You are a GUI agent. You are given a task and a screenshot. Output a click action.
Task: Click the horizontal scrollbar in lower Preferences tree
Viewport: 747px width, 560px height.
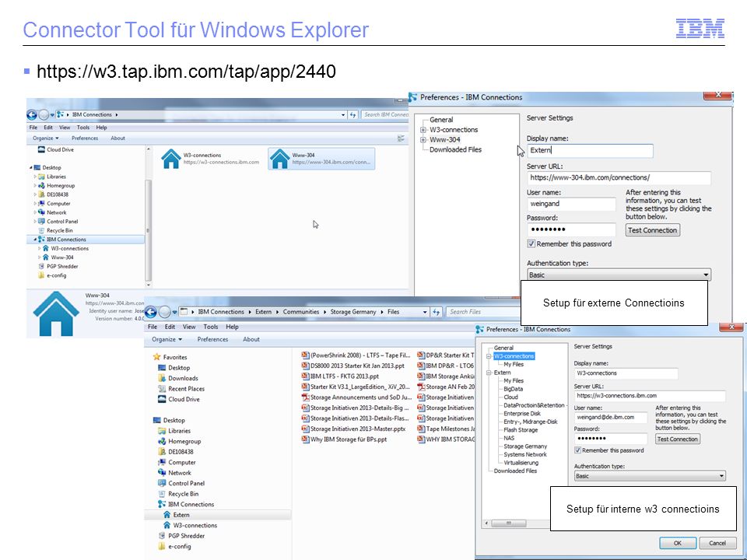coord(509,523)
